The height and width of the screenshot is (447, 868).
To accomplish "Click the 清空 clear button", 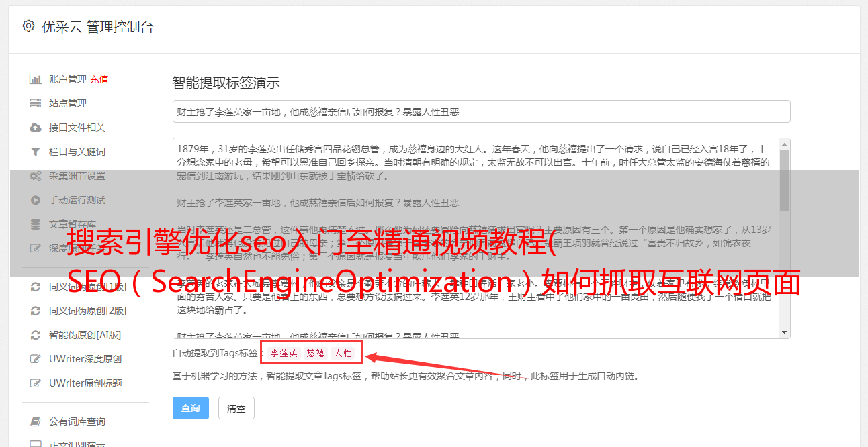I will click(x=236, y=408).
